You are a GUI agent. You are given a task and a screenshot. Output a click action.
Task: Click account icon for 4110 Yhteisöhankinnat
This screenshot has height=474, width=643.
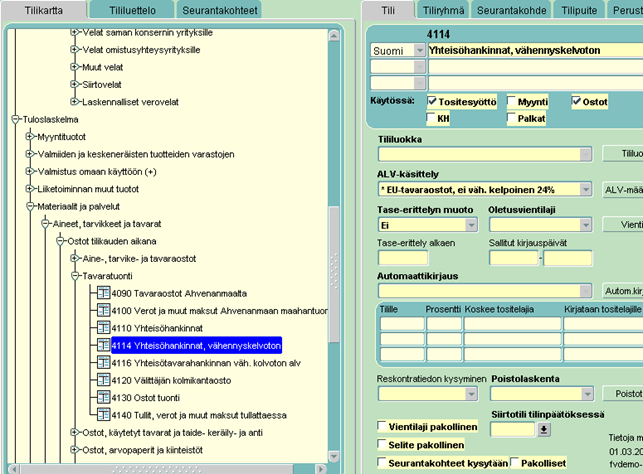[x=104, y=328]
